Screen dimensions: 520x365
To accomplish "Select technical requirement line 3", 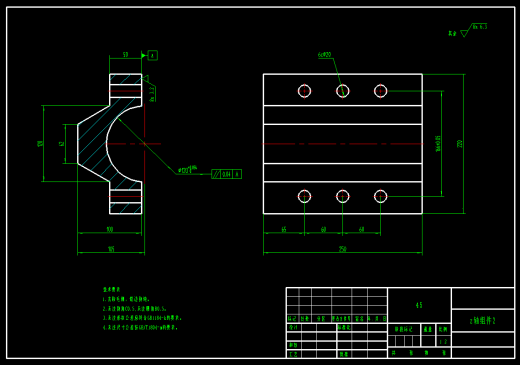I will click(142, 318).
